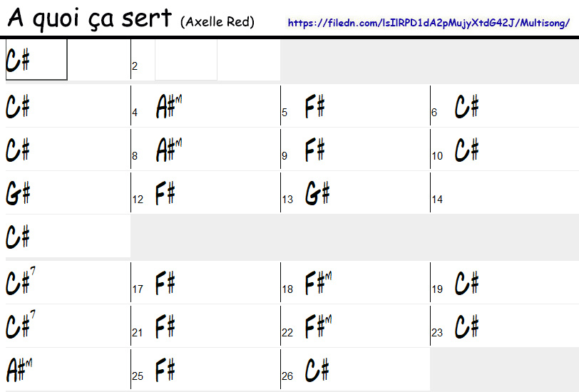
Task: Select the final C# chord in measure 26
Action: tap(317, 371)
